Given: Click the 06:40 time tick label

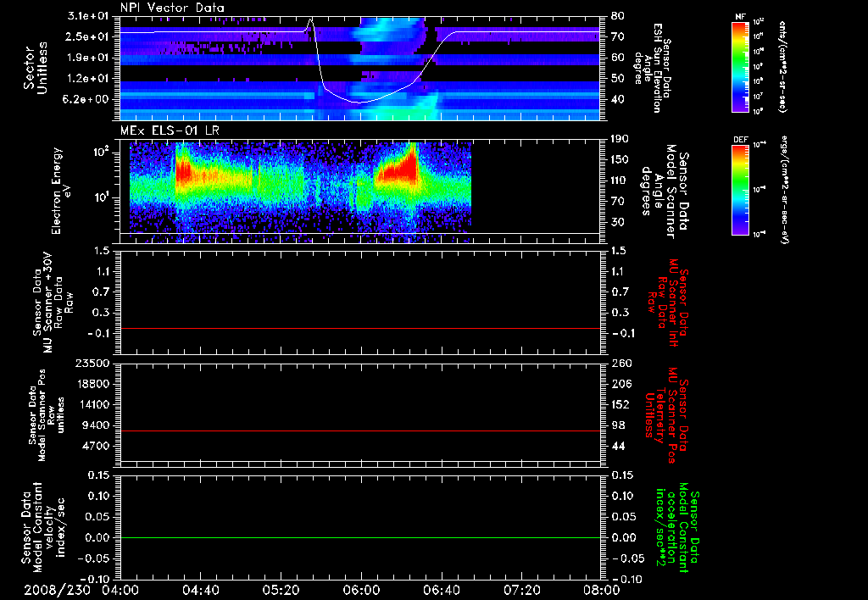Looking at the screenshot, I should pyautogui.click(x=441, y=590).
